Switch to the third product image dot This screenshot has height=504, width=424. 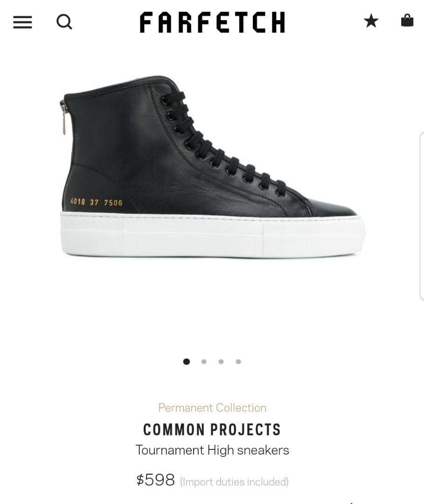221,362
